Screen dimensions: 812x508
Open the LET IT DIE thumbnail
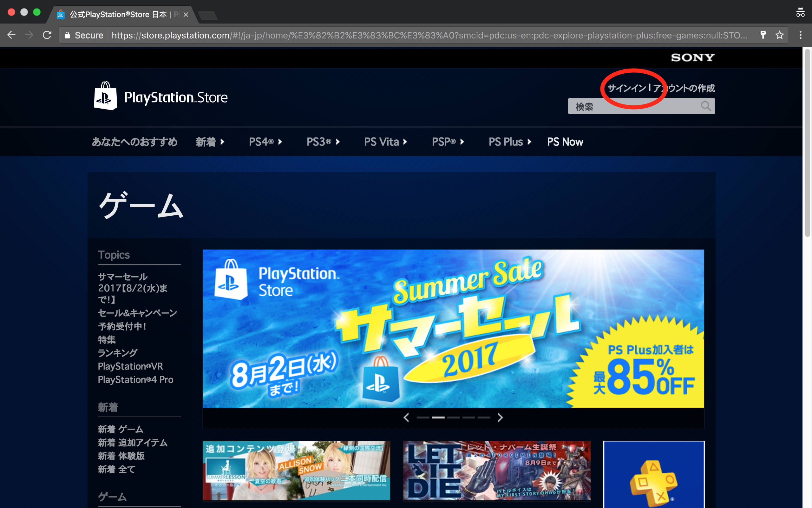497,471
